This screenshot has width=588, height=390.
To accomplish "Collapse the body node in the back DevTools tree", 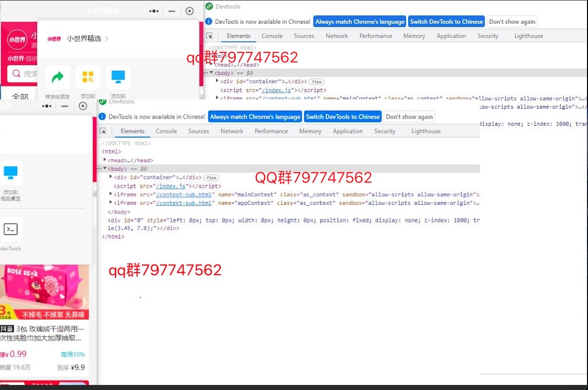I will (x=212, y=72).
